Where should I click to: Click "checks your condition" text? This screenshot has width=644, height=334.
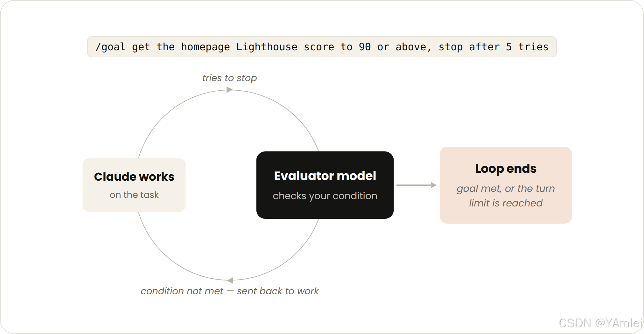(325, 196)
